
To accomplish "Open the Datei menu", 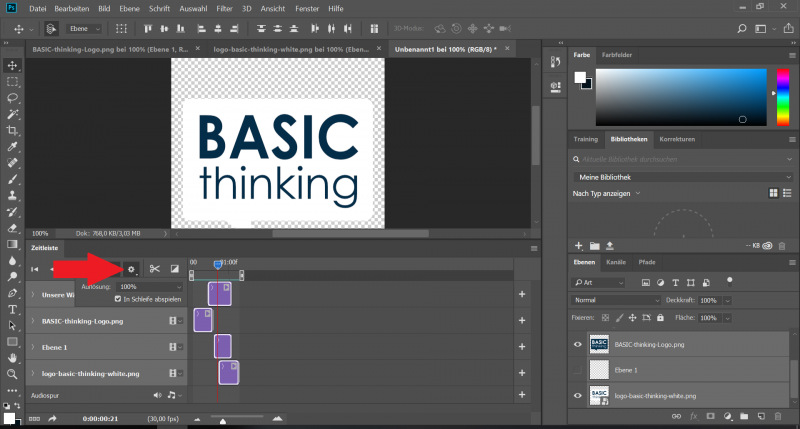I will [x=38, y=9].
